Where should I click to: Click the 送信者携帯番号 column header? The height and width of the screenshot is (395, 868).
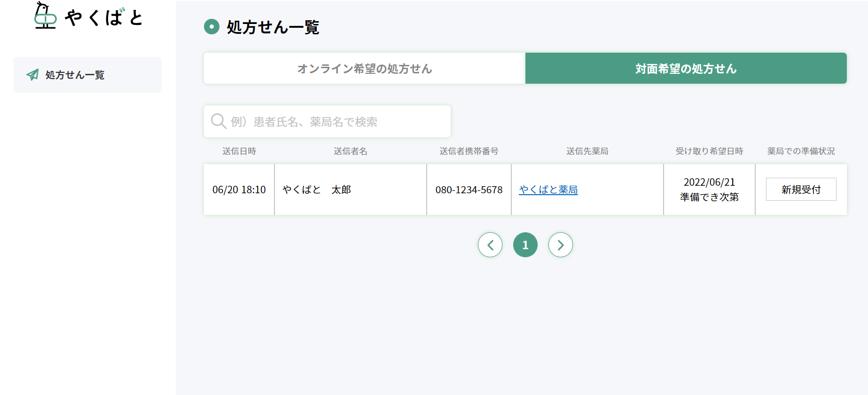click(469, 151)
